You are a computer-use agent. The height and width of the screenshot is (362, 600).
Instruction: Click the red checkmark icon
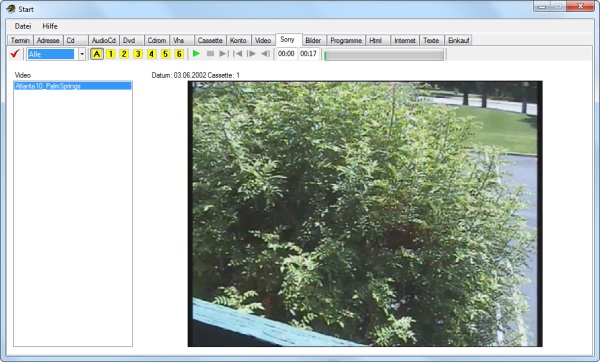(x=15, y=54)
